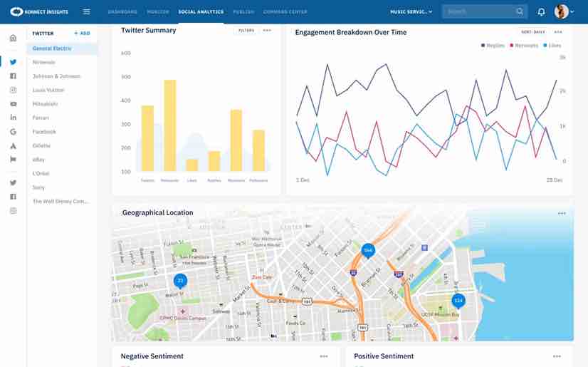
Task: Toggle Likes legend swatch
Action: [x=545, y=46]
